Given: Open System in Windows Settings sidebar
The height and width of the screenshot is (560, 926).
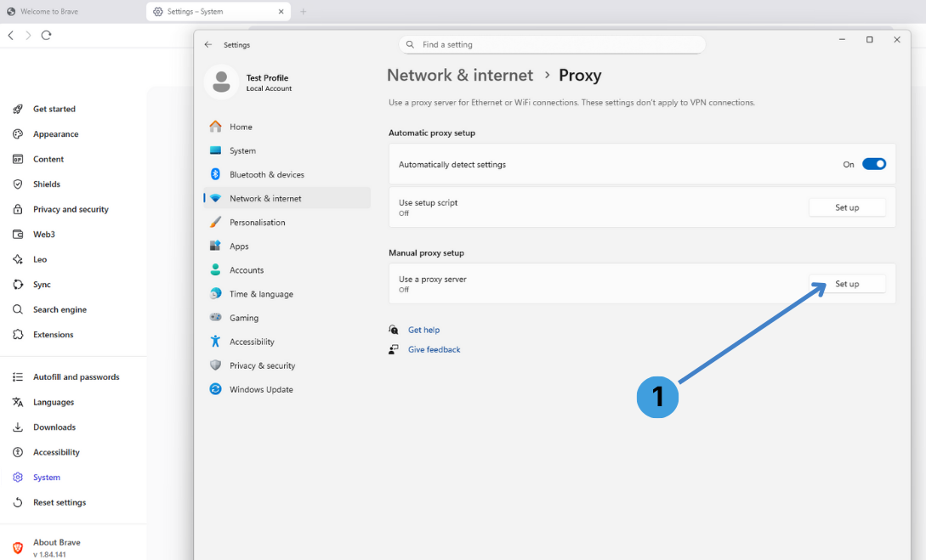Looking at the screenshot, I should 287,150.
